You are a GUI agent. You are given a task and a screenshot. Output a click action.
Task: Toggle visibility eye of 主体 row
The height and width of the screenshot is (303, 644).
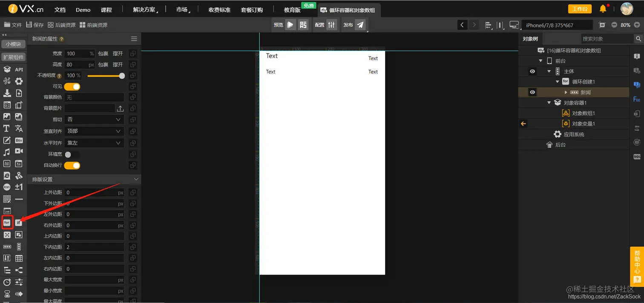pyautogui.click(x=532, y=72)
